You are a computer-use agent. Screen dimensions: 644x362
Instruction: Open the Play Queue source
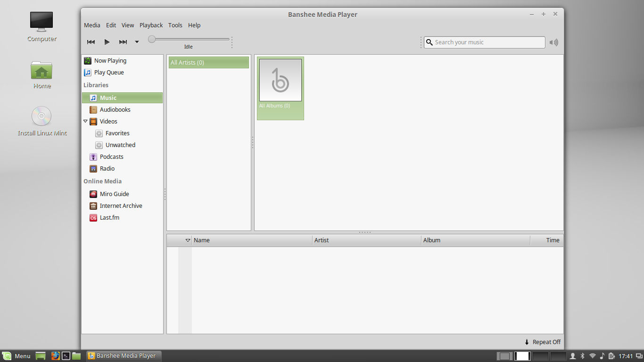122,73
